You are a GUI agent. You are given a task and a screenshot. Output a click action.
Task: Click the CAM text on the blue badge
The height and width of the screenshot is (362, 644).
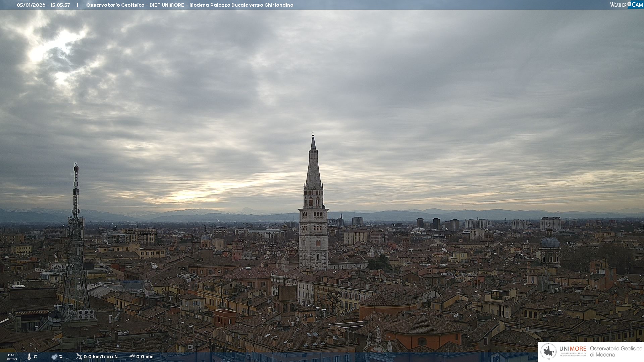point(637,5)
